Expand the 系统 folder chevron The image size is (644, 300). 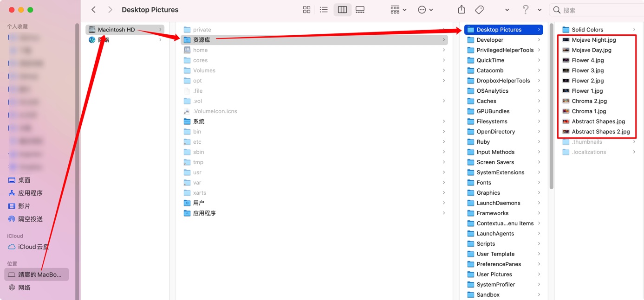coord(444,121)
